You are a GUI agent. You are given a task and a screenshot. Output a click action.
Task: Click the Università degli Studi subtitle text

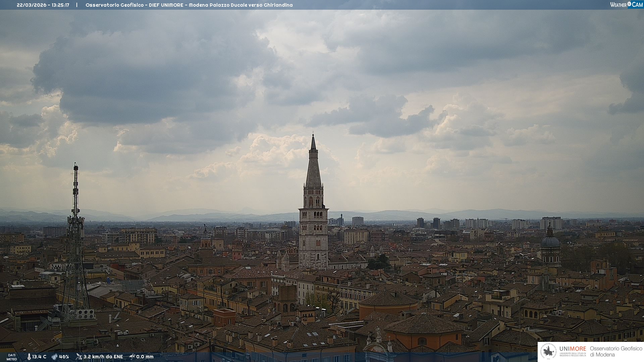(x=573, y=355)
